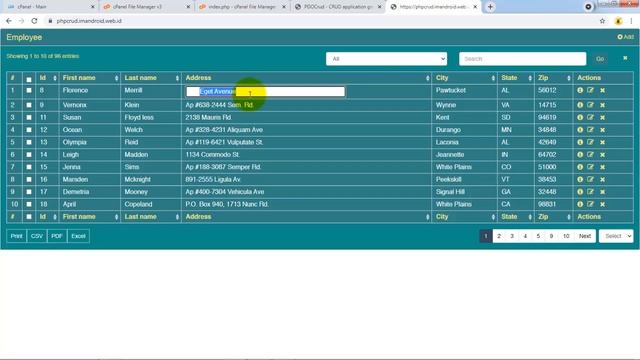The width and height of the screenshot is (640, 360).
Task: Reload the page in the browser
Action: (34, 21)
